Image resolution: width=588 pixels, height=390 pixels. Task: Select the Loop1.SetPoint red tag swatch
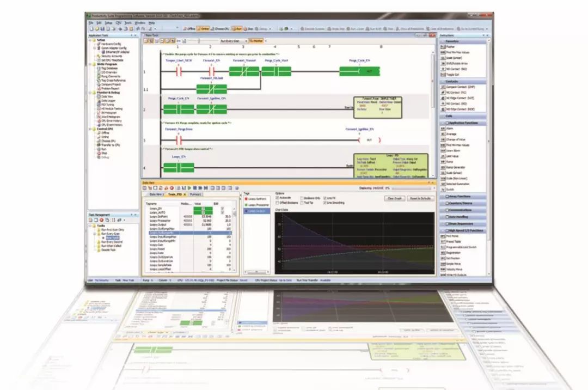pyautogui.click(x=247, y=199)
